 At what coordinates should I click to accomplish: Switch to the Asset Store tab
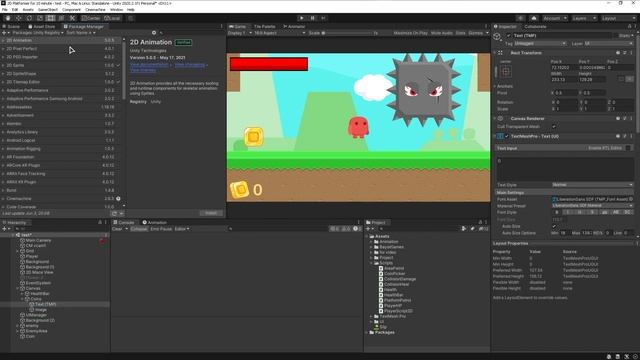click(x=41, y=27)
